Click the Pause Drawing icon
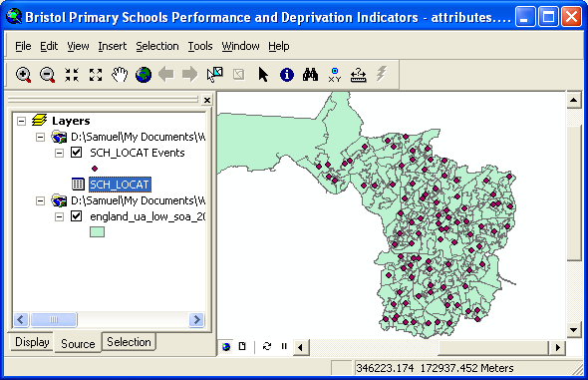 point(284,346)
